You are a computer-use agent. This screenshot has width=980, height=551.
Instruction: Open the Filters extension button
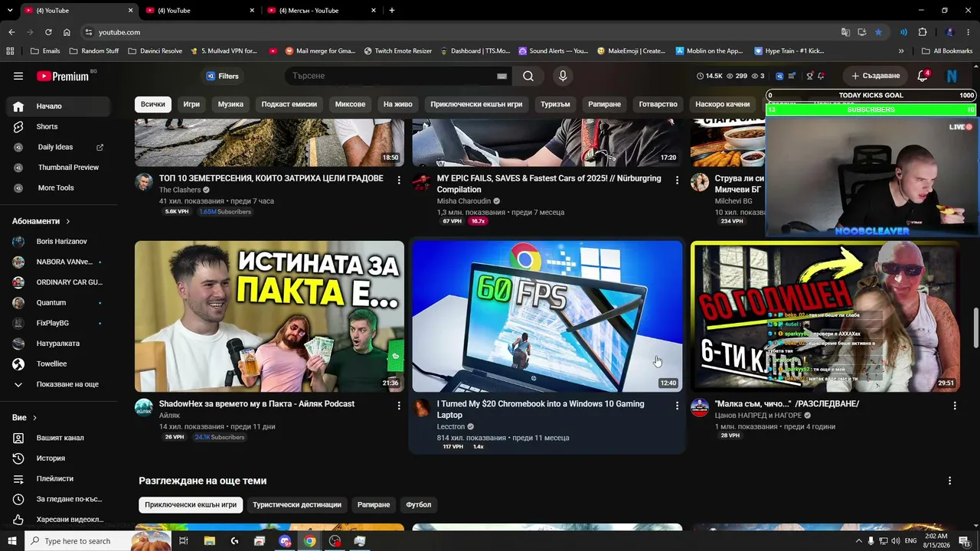pos(222,76)
